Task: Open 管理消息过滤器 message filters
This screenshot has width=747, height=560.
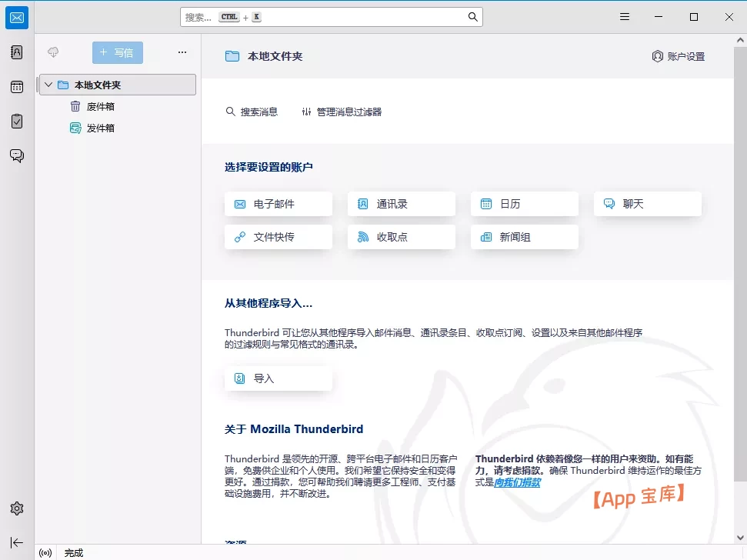Action: (x=344, y=111)
